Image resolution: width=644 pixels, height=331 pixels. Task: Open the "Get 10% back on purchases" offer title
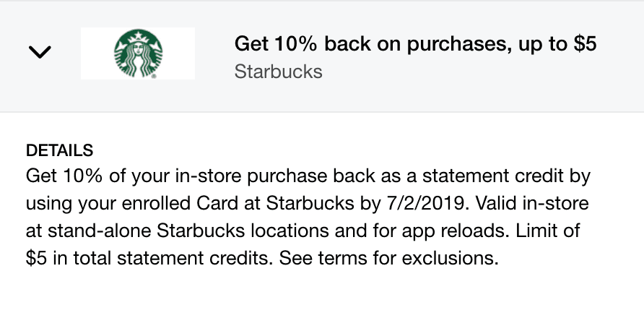[x=415, y=44]
